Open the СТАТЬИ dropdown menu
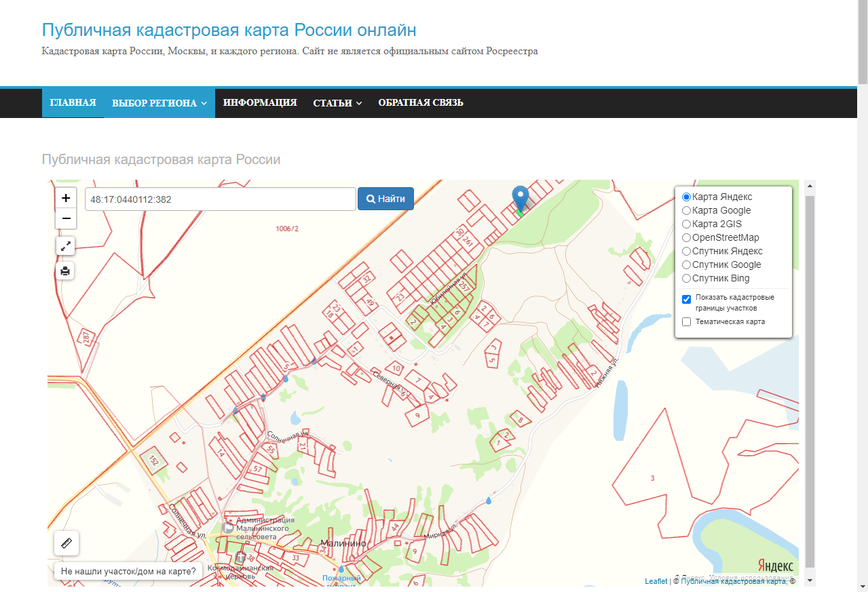 [337, 103]
